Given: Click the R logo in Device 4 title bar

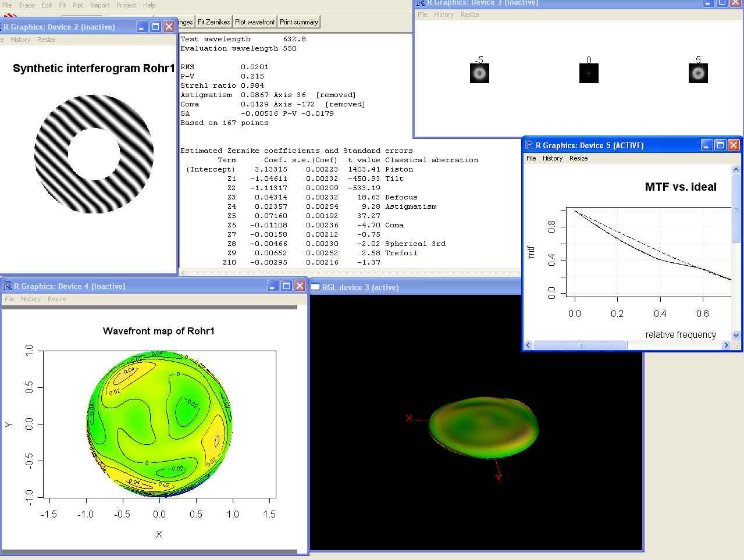Looking at the screenshot, I should click(8, 286).
